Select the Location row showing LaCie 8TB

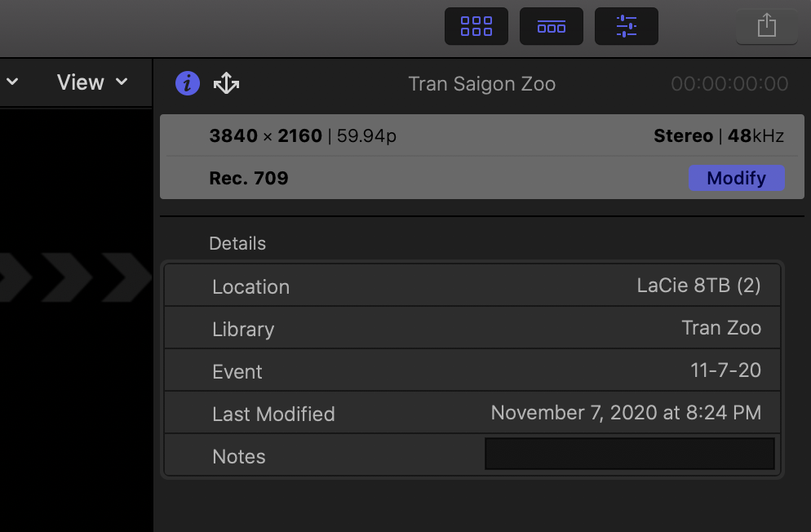[x=472, y=286]
